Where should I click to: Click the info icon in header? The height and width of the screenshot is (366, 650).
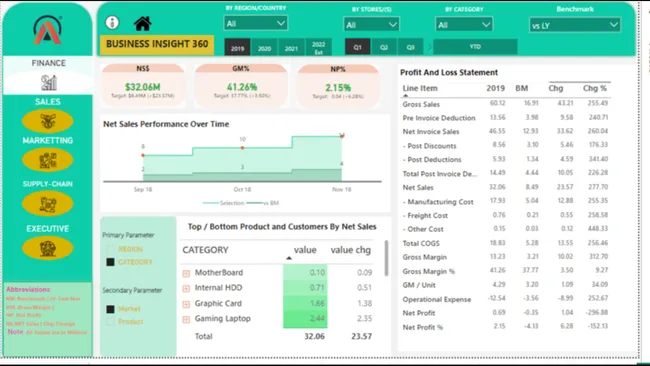[x=112, y=22]
